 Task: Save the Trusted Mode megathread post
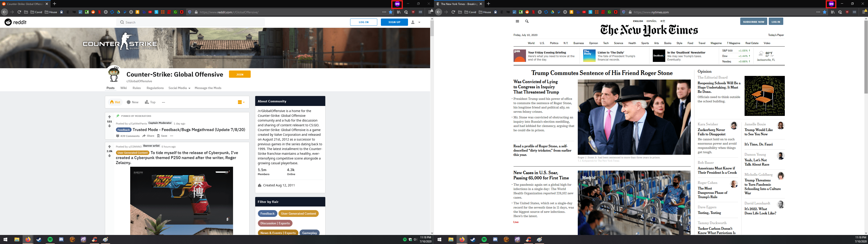pyautogui.click(x=162, y=136)
